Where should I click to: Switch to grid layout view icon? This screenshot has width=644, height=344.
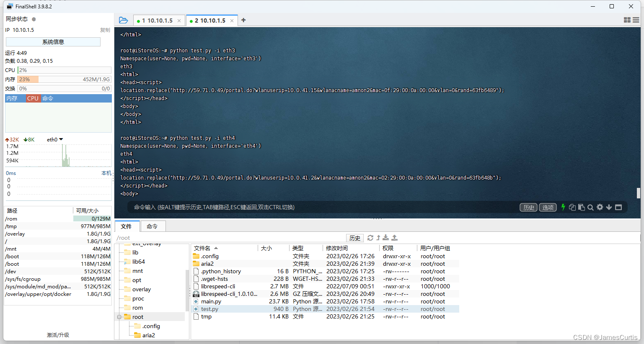[627, 20]
